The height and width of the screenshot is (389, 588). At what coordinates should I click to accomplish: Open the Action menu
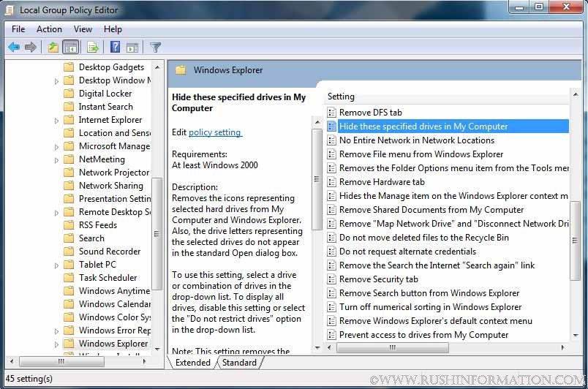click(49, 29)
